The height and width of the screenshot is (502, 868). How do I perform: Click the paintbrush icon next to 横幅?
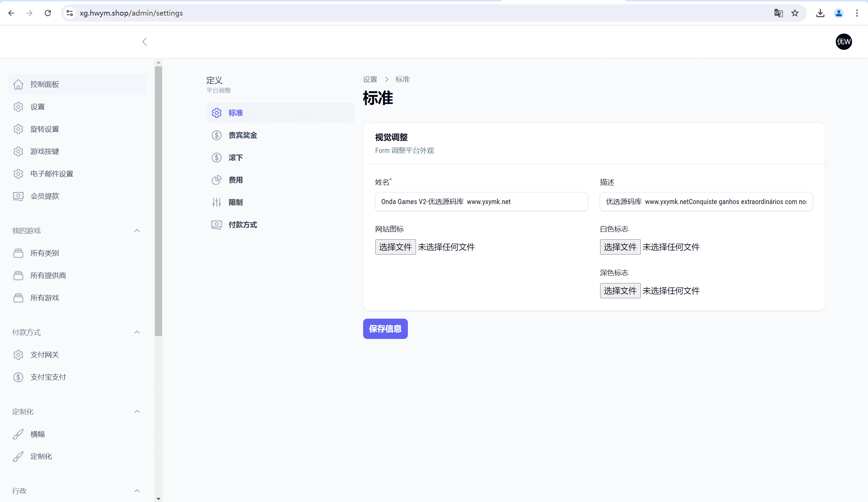pyautogui.click(x=18, y=434)
